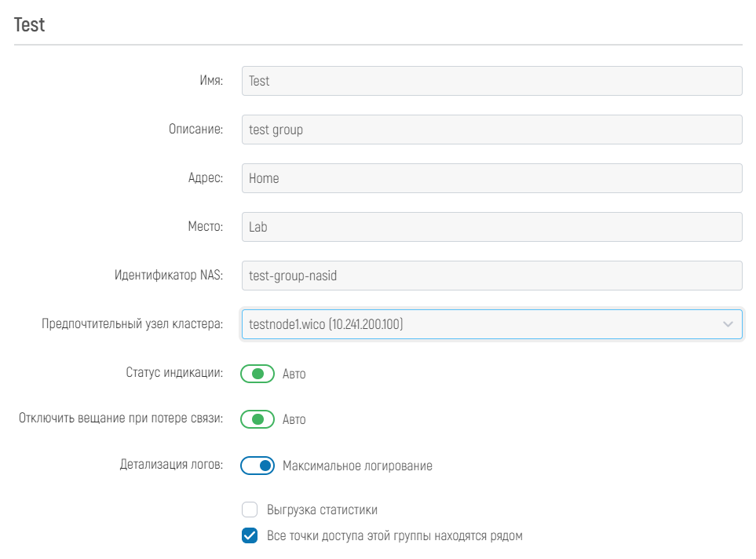756x559 pixels.
Task: Toggle Отключить вещание при потере связи switch
Action: tap(257, 419)
